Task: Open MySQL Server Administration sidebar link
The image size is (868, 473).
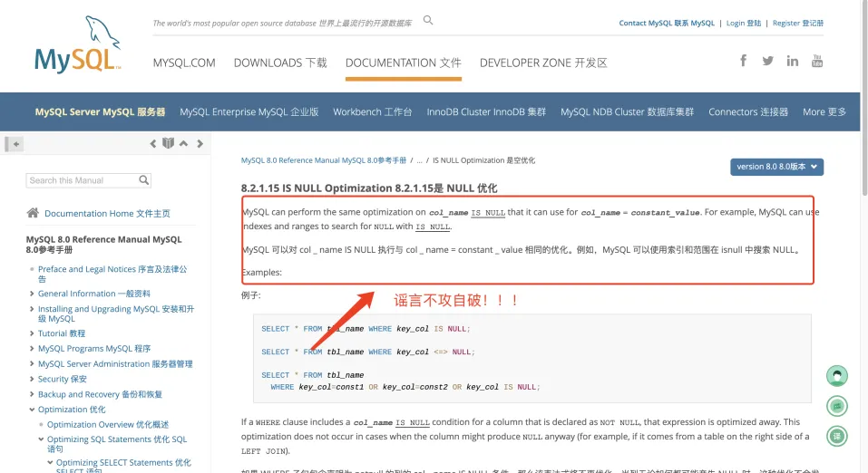Action: 115,364
